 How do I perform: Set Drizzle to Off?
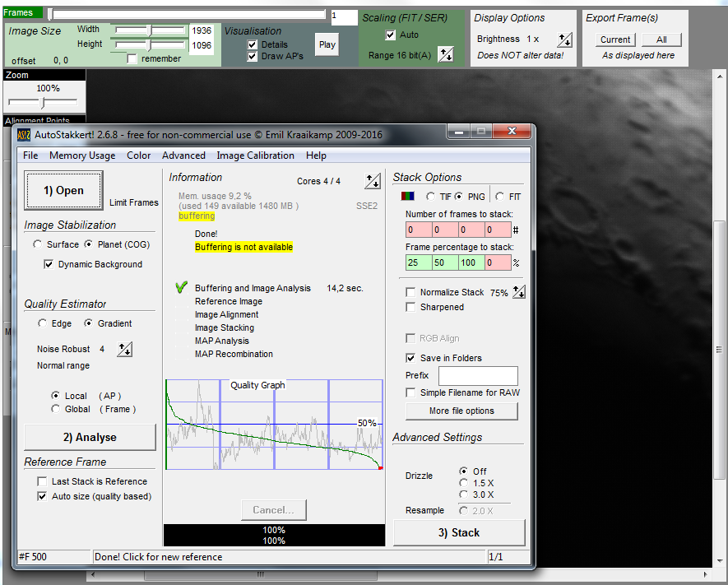463,471
